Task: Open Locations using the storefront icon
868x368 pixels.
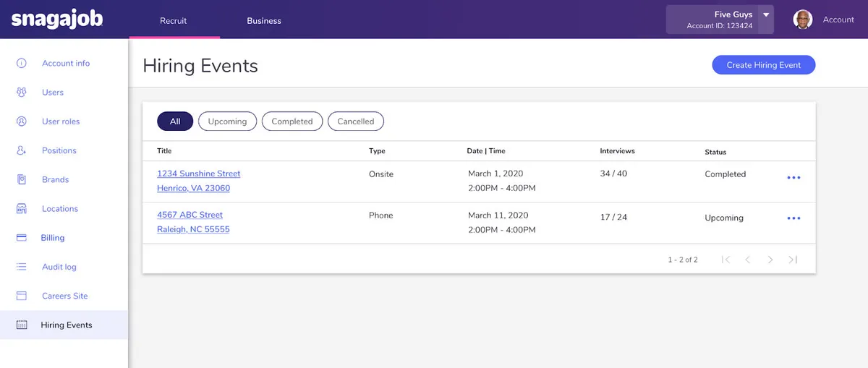Action: [x=22, y=209]
